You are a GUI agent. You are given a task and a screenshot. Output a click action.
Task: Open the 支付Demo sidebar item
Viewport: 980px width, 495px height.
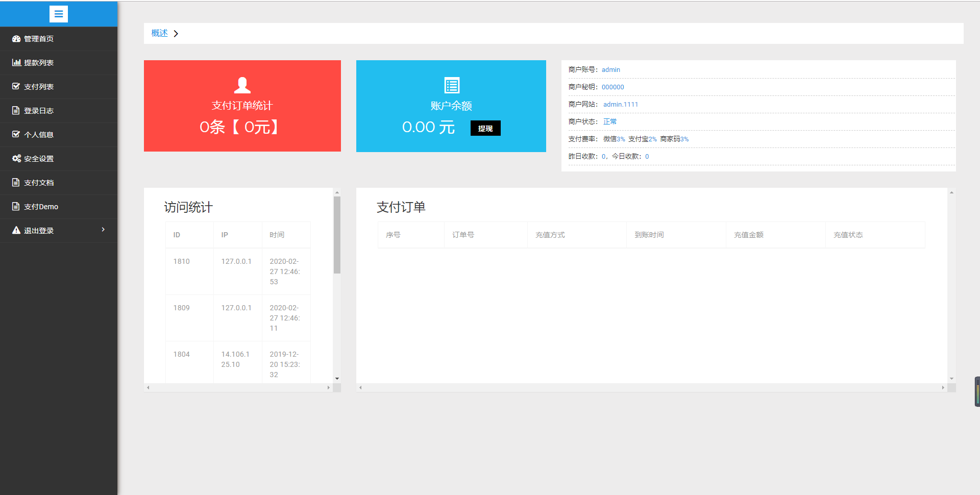point(41,207)
